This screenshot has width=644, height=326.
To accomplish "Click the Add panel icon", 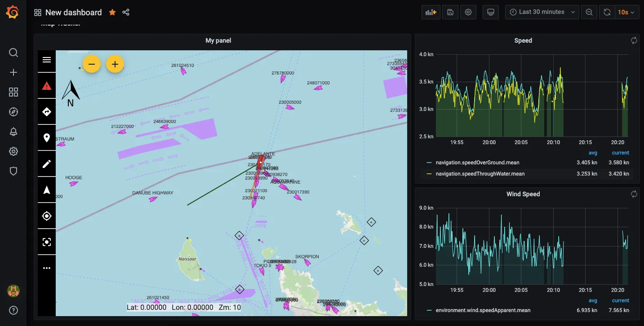I will [431, 12].
